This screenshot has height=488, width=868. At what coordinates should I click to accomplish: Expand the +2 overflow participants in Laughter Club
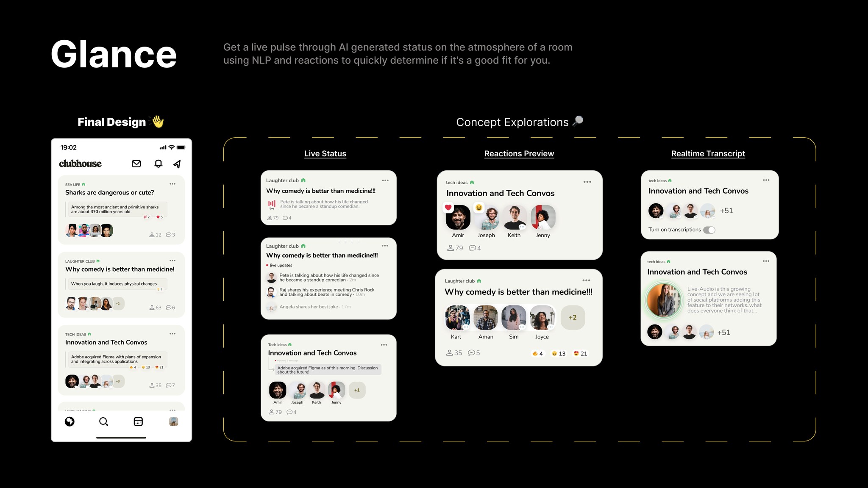[x=572, y=317]
